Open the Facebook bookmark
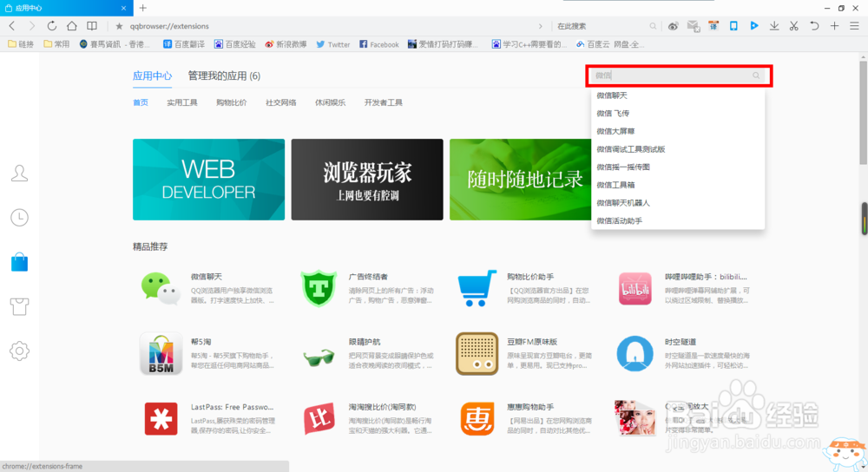The image size is (868, 472). [x=379, y=44]
